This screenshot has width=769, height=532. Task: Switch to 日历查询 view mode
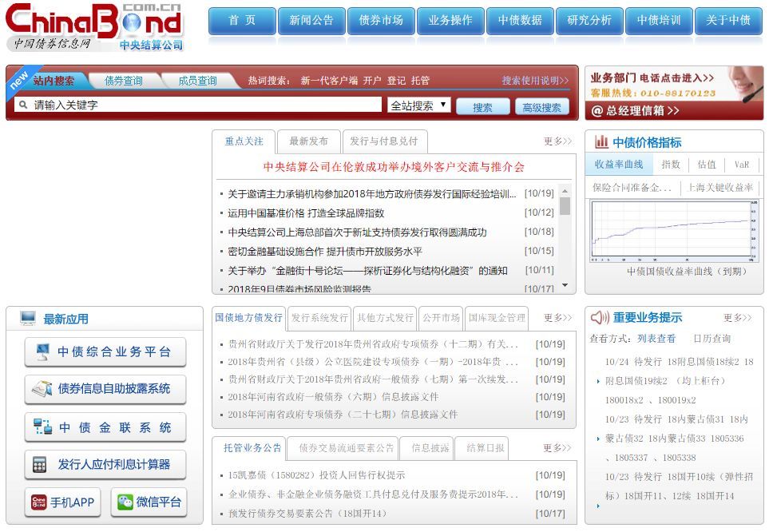(x=712, y=339)
